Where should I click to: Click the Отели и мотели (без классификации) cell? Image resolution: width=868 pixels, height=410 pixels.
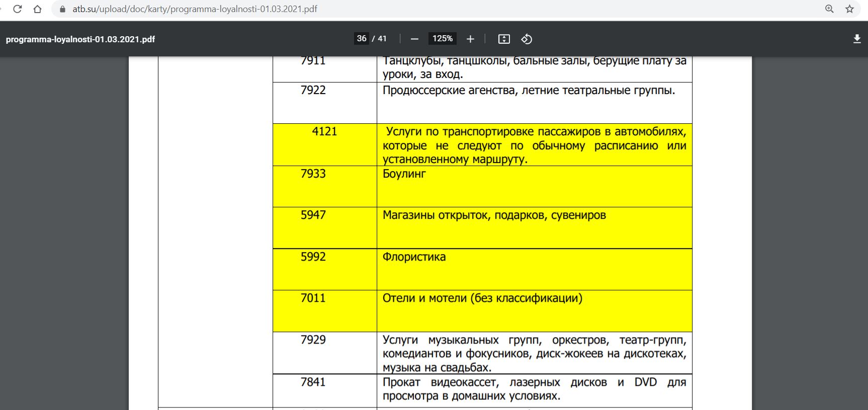point(535,311)
